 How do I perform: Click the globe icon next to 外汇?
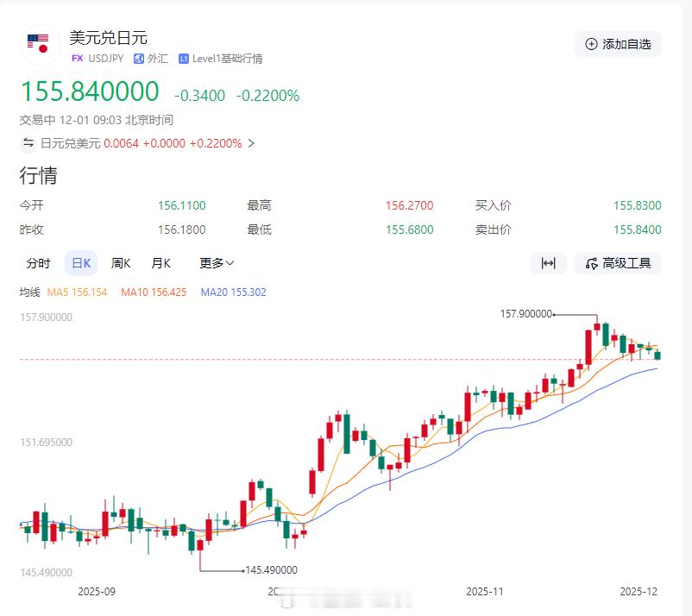(139, 59)
